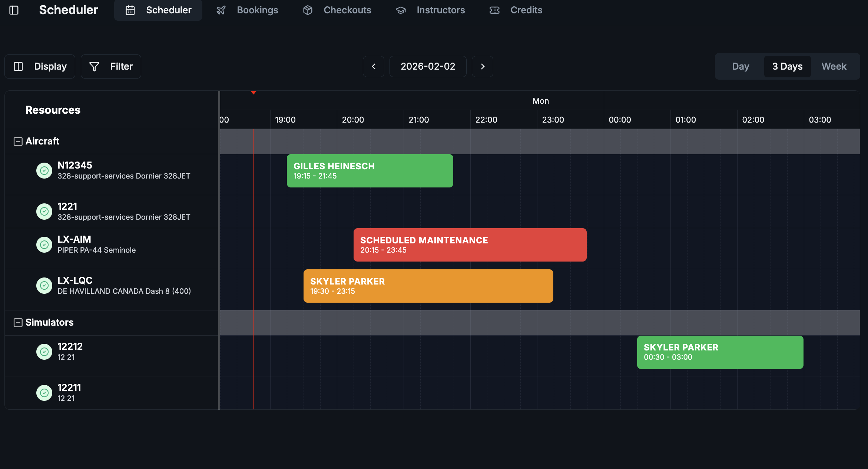The height and width of the screenshot is (469, 868).
Task: Click the status icon for aircraft 1221
Action: coord(44,212)
